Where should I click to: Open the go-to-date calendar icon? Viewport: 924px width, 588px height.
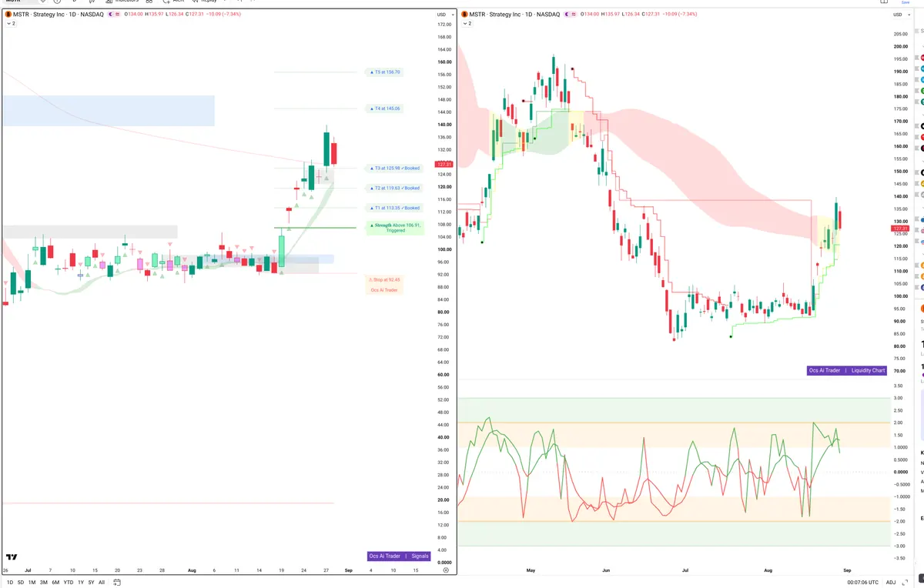tap(117, 583)
